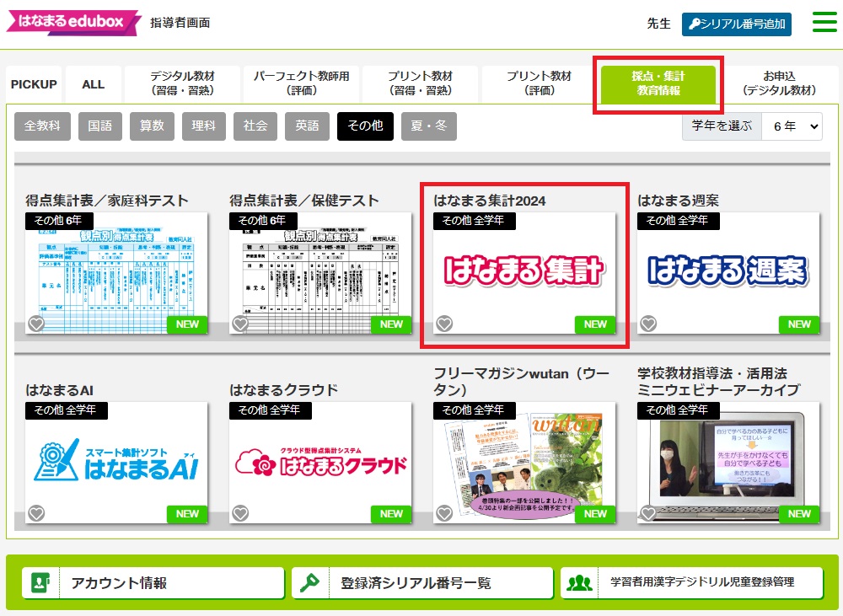Open the wutan magazine thumbnail
Image resolution: width=843 pixels, height=616 pixels.
(x=524, y=463)
